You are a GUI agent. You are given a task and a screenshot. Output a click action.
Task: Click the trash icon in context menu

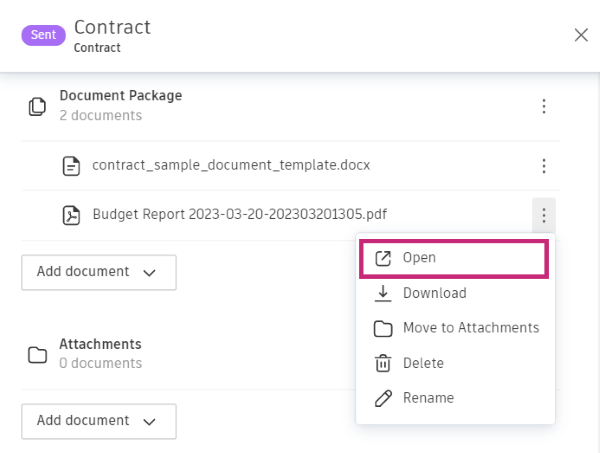click(382, 363)
